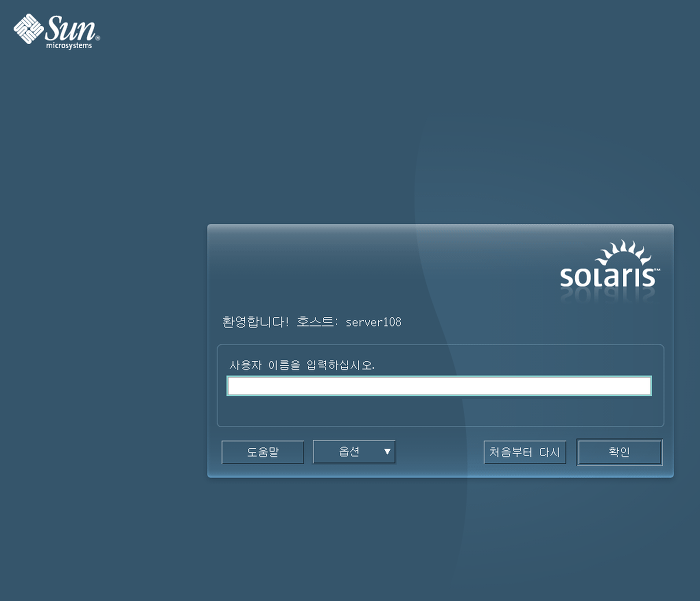Screen dimensions: 700x601
Task: Focus the username input field
Action: pyautogui.click(x=439, y=386)
